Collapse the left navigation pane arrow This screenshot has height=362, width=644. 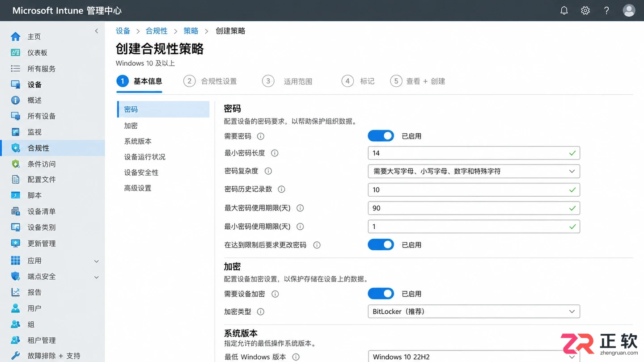[97, 31]
